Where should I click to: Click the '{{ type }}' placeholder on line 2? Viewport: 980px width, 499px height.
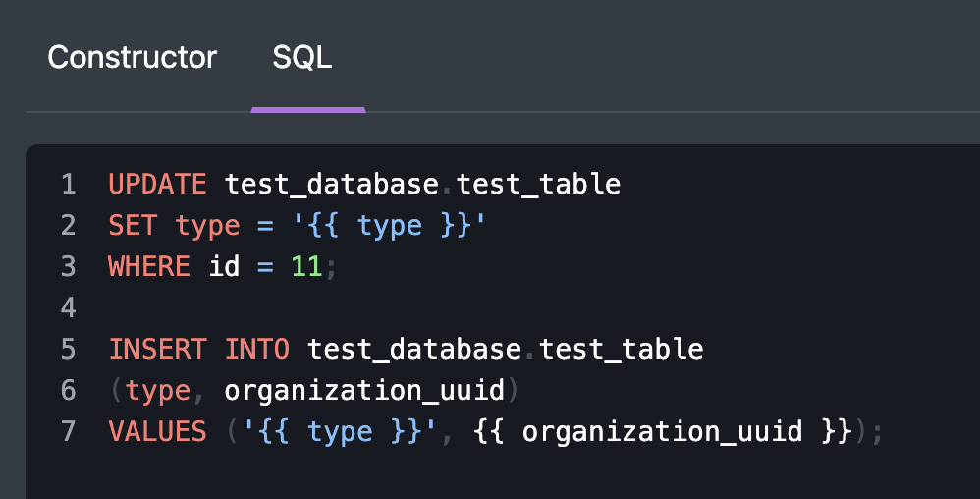click(389, 225)
